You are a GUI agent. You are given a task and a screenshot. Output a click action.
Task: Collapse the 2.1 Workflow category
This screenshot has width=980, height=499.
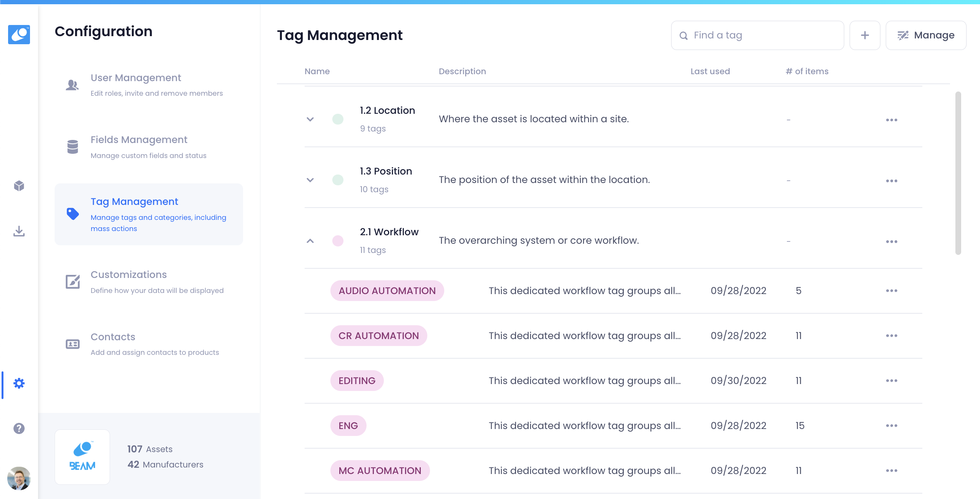(310, 241)
